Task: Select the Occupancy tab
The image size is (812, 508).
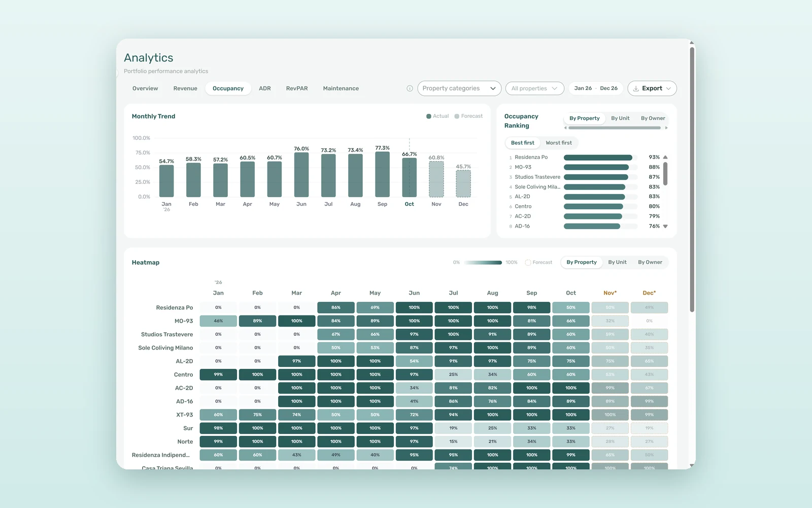Action: (228, 88)
